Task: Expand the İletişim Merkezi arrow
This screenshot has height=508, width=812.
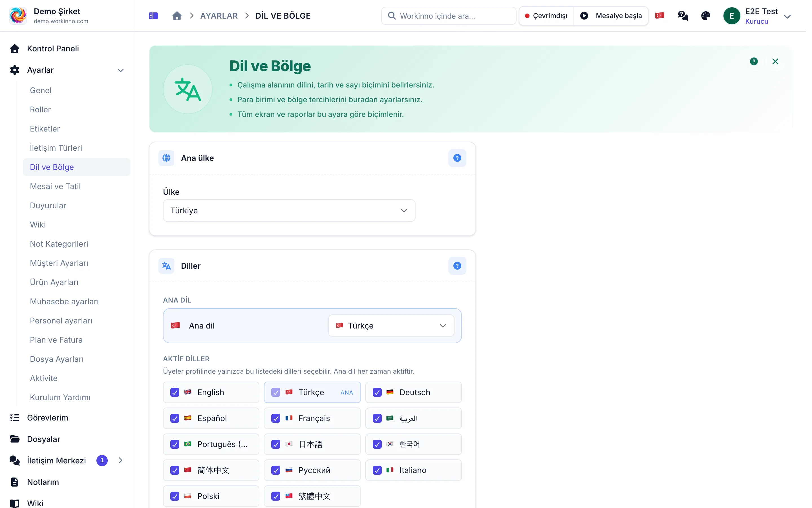Action: coord(120,460)
